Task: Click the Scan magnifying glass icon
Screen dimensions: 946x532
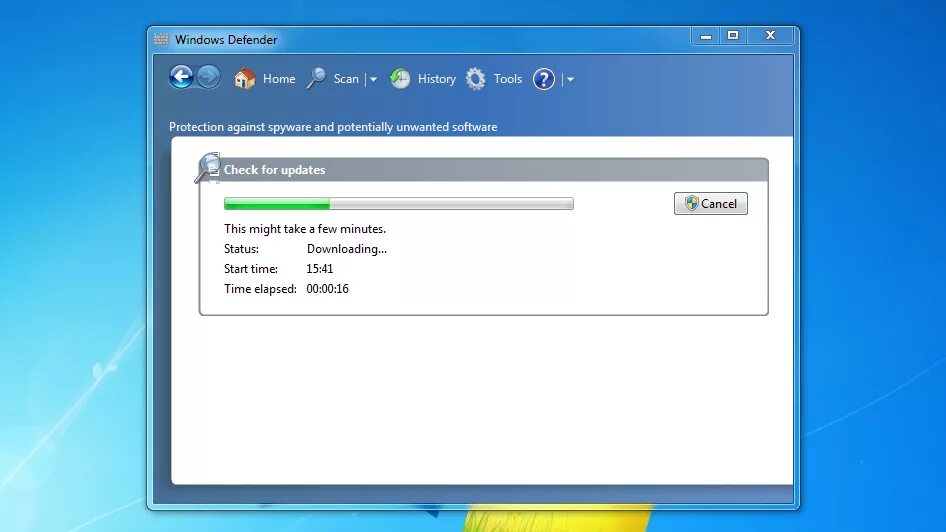Action: pos(317,78)
